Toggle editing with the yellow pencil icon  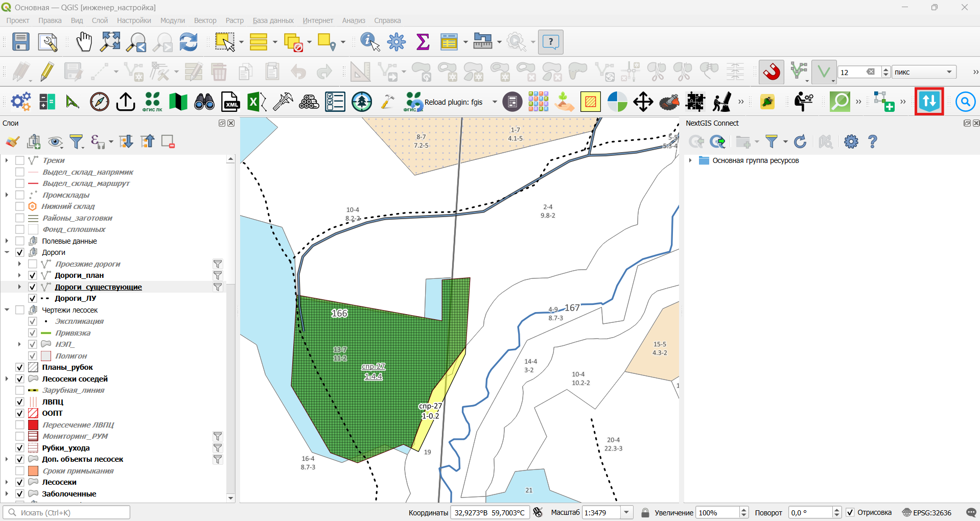[x=47, y=72]
